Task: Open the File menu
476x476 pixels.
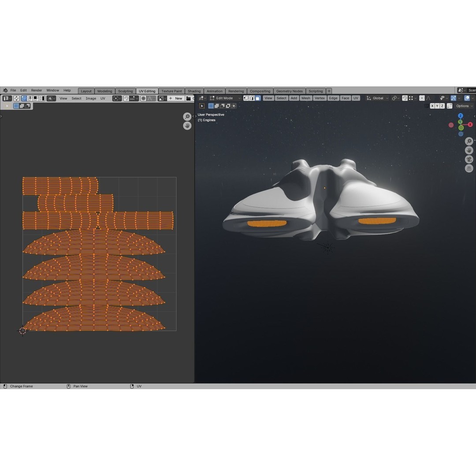Action: [13, 90]
